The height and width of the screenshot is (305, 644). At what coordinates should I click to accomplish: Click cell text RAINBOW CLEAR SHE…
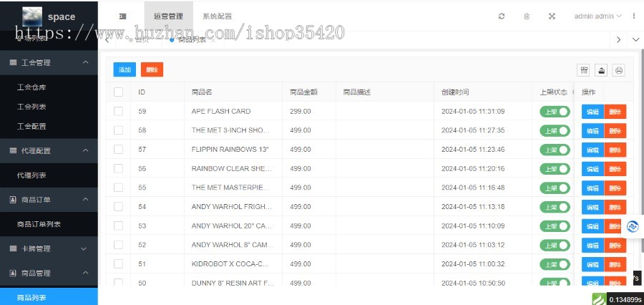point(231,168)
